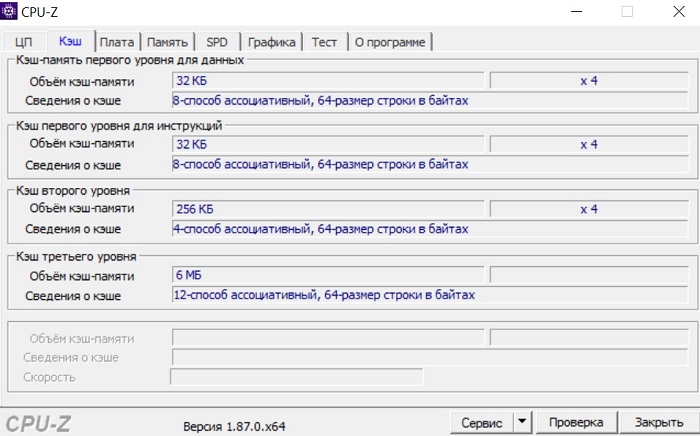Open the Плата tab
Screen dimensions: 700x436
(x=117, y=42)
